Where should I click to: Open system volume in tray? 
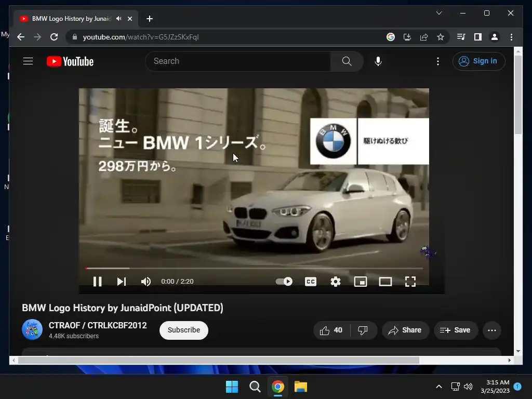(x=468, y=387)
